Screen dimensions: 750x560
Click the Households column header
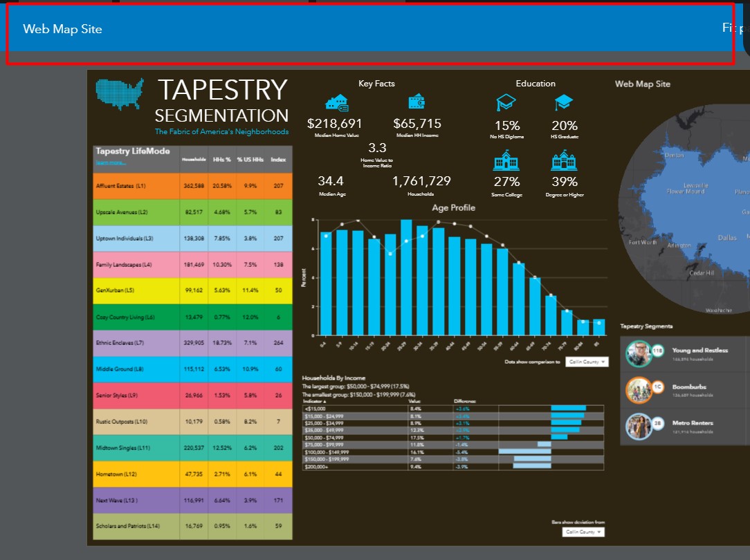click(x=194, y=160)
